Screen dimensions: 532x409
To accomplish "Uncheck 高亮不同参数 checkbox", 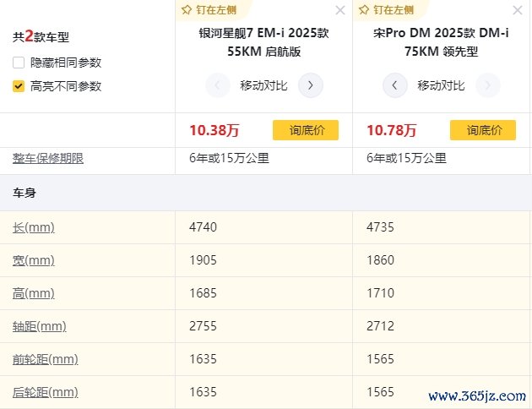I will pos(19,86).
